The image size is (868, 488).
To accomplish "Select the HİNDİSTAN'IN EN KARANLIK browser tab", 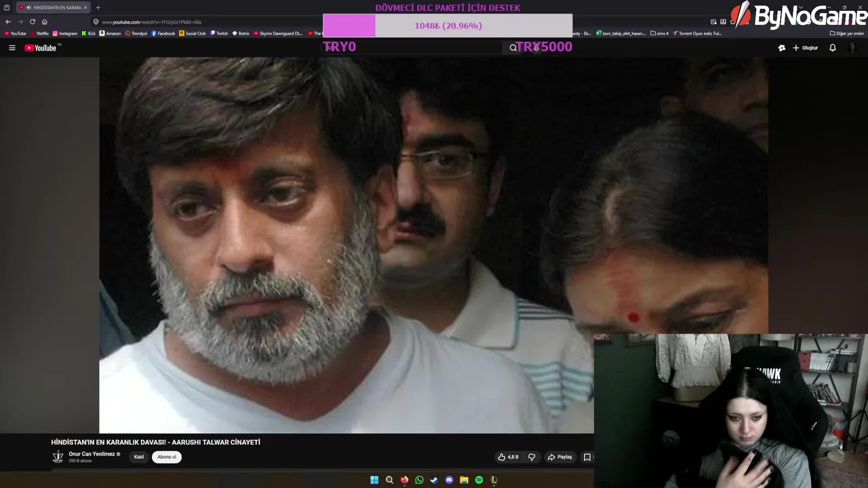I will click(x=53, y=7).
